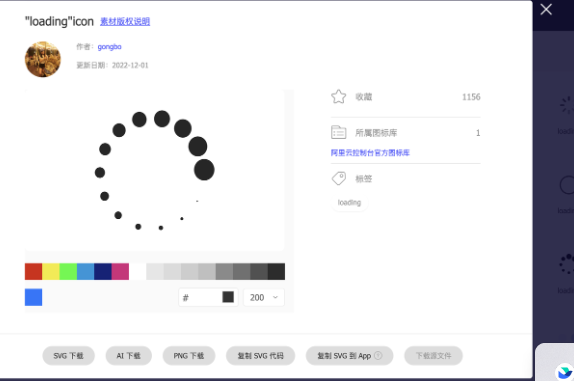This screenshot has height=381, width=574.
Task: Click the icon library list icon
Action: point(339,132)
